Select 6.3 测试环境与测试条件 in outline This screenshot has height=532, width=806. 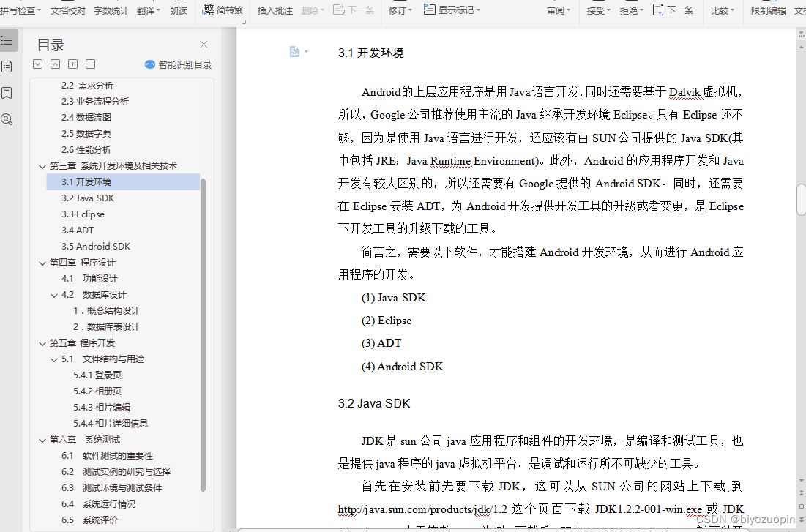[111, 488]
